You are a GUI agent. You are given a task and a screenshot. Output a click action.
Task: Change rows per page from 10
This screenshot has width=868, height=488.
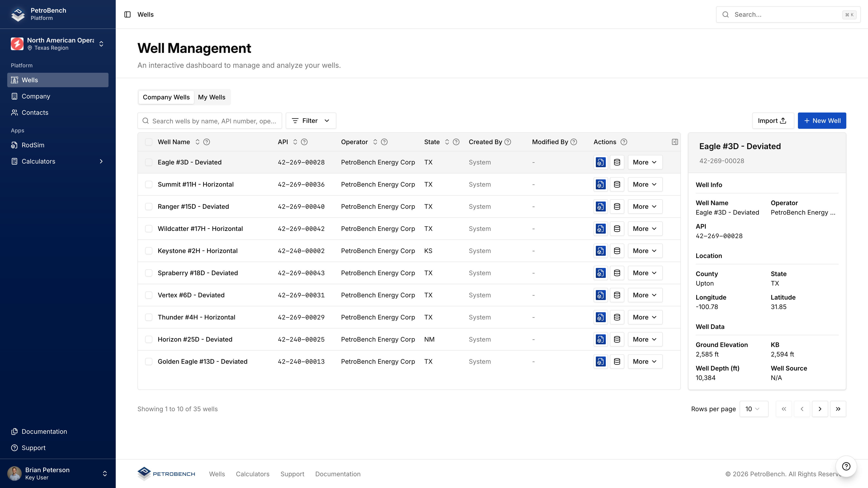tap(753, 409)
